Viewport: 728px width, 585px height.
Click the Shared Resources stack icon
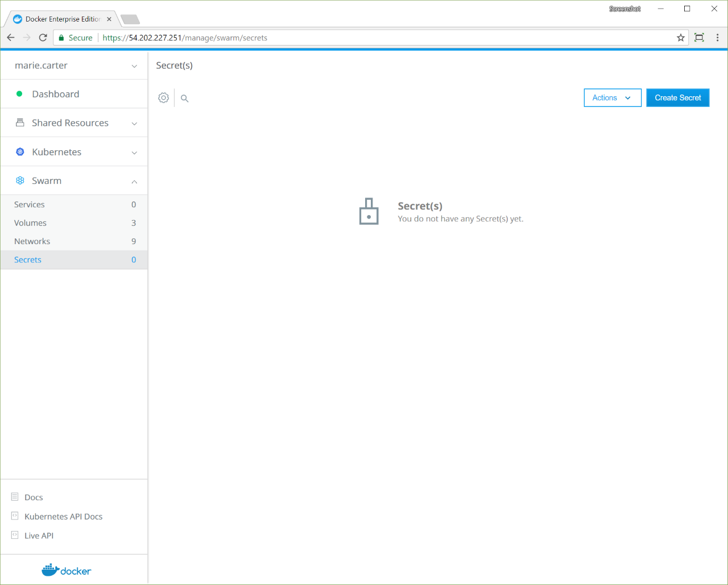pyautogui.click(x=20, y=123)
